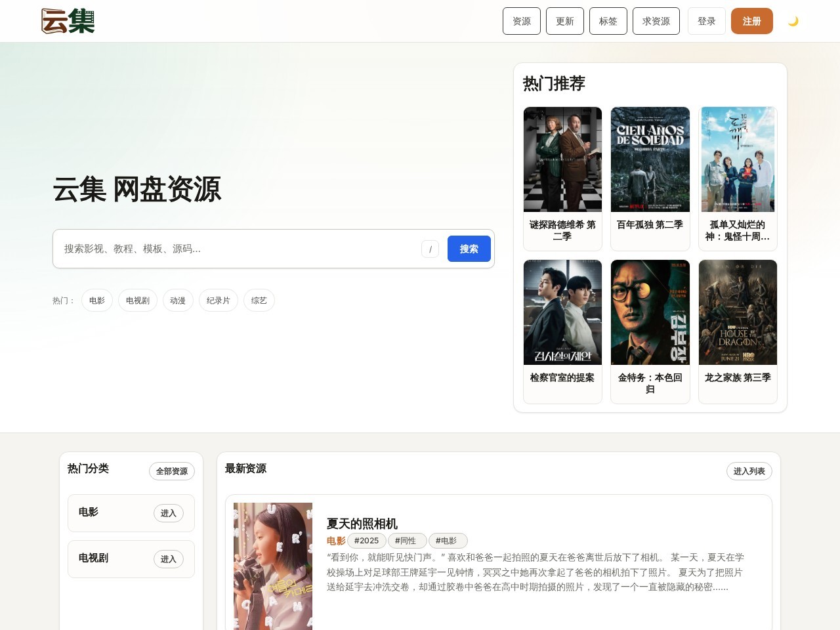Open the 孤单又灿烂的神 poster
Screen dimensions: 840x630
(738, 159)
